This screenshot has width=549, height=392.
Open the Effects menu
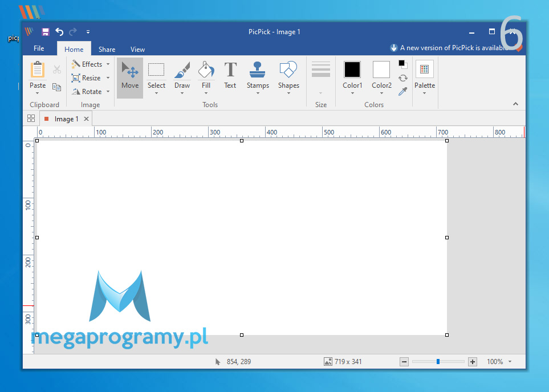(x=91, y=64)
